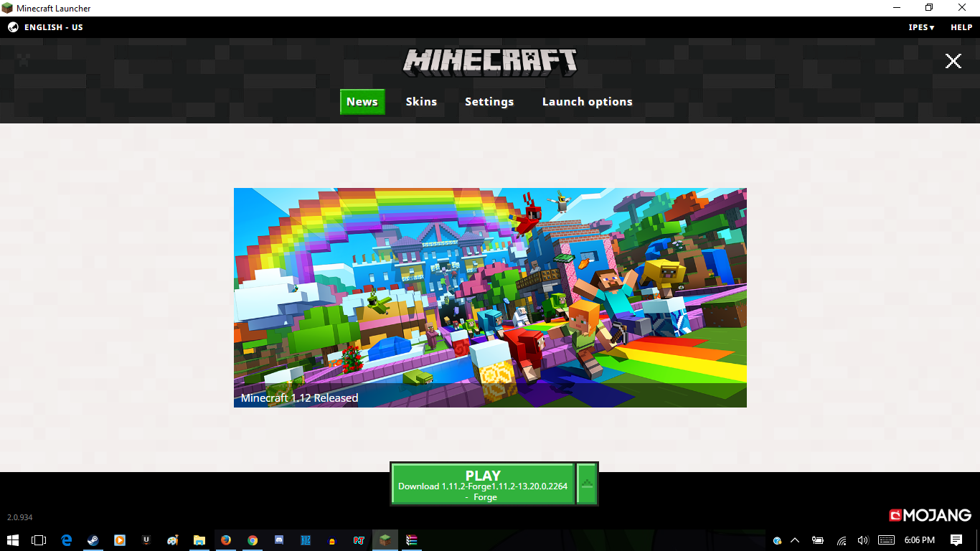
Task: Open Wi-Fi network tray icon
Action: 842,540
